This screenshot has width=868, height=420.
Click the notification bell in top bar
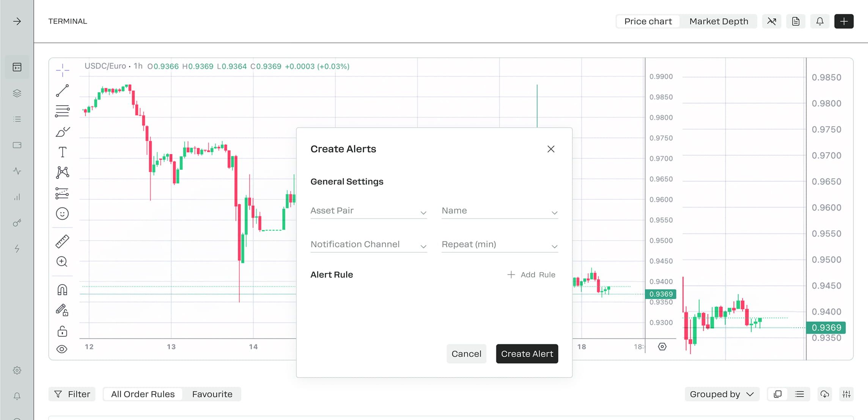(x=819, y=21)
